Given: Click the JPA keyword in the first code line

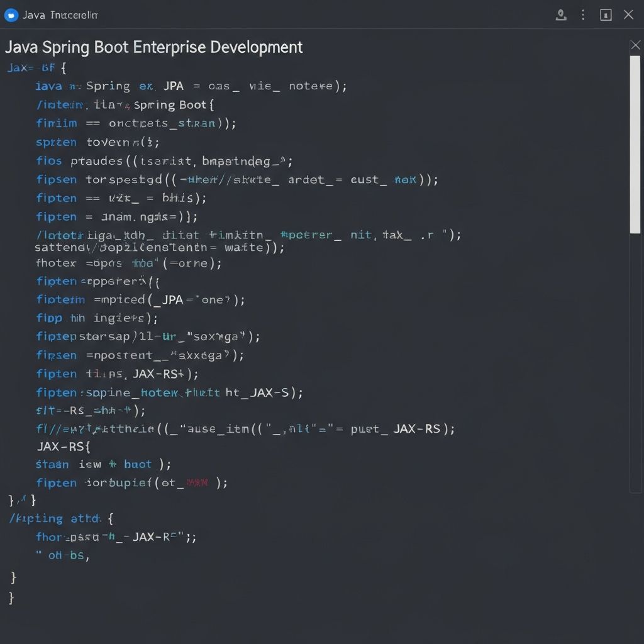Looking at the screenshot, I should click(173, 86).
